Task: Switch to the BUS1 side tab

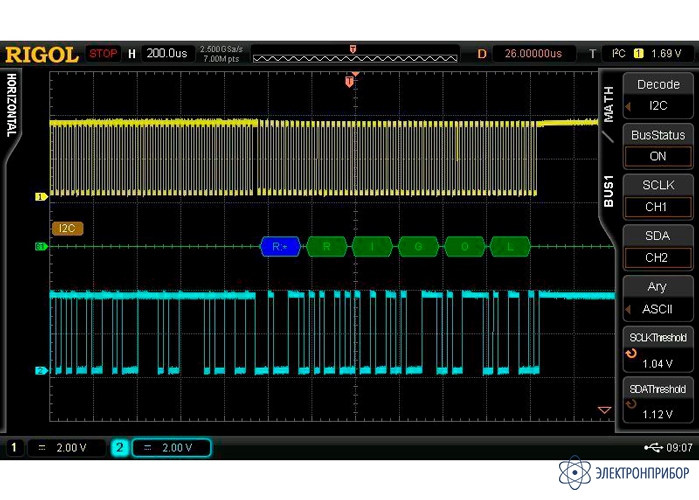Action: pyautogui.click(x=608, y=191)
